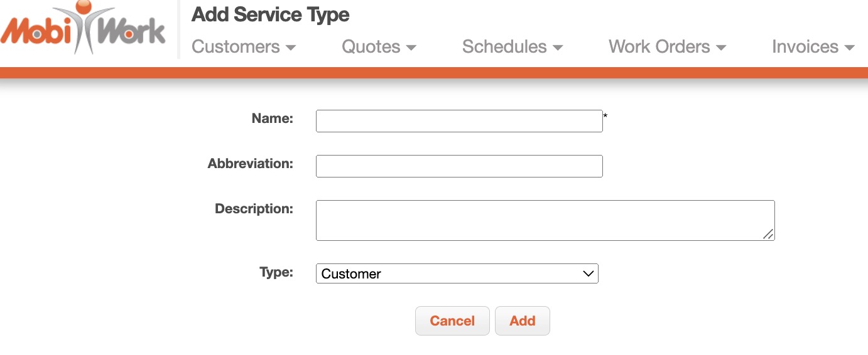
Task: Click the Description box resize handle
Action: pyautogui.click(x=768, y=234)
